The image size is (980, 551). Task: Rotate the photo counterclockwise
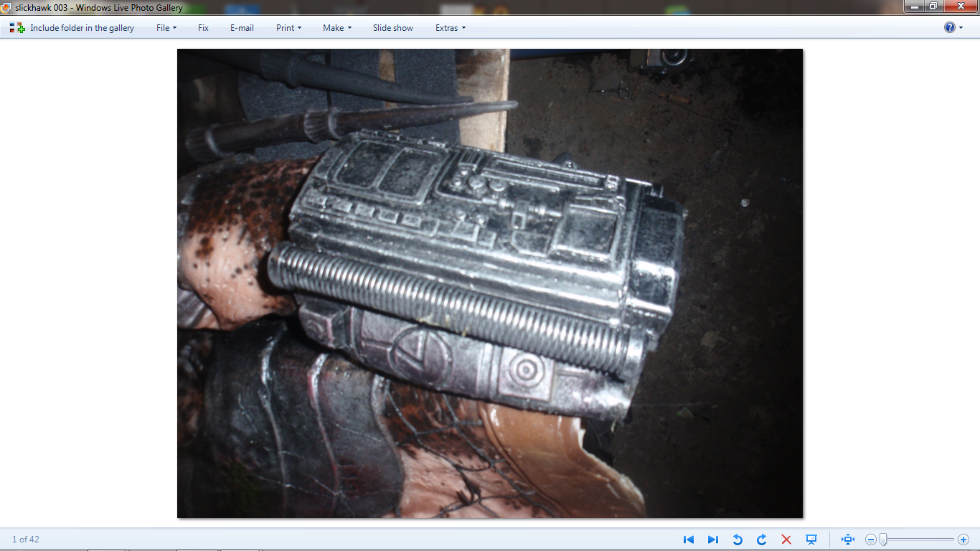(738, 540)
